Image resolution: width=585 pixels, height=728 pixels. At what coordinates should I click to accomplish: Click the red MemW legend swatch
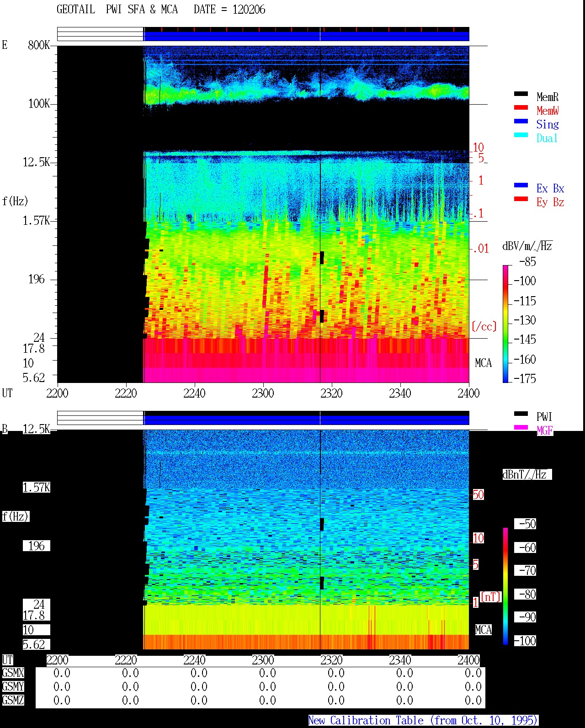pyautogui.click(x=521, y=108)
